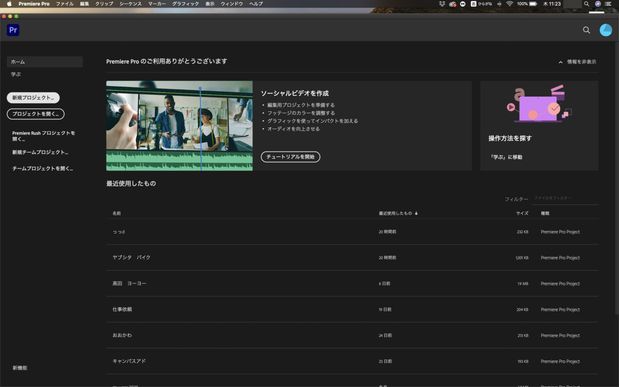Click the Premiere Pro Pr logo icon

tap(13, 30)
